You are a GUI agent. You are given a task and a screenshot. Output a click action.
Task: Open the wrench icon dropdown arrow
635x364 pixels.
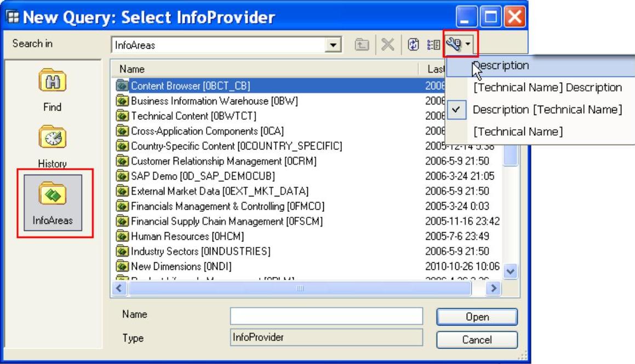(x=468, y=44)
